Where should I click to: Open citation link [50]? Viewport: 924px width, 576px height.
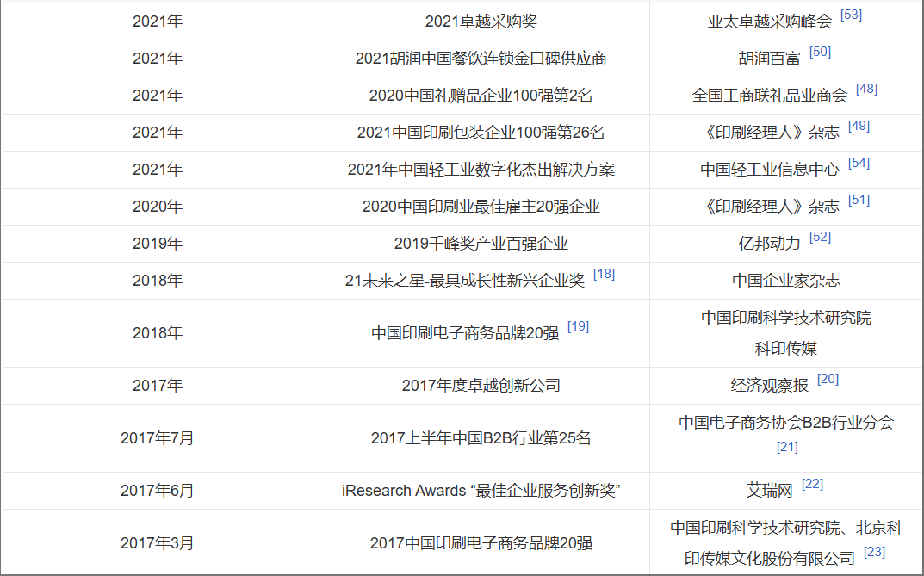(821, 52)
